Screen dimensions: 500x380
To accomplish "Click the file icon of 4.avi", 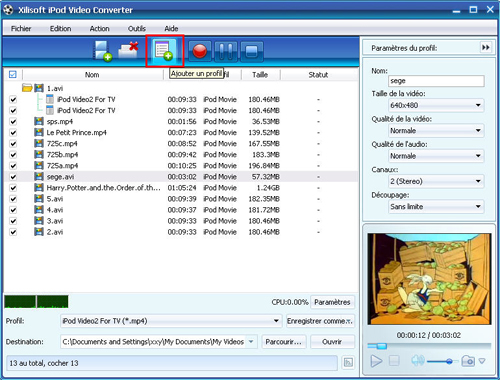I will click(x=39, y=210).
